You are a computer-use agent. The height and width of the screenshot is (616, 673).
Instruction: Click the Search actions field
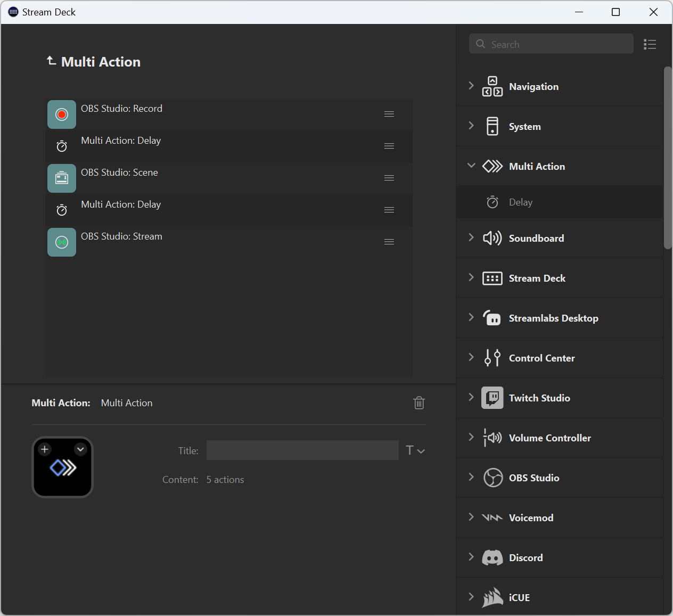pyautogui.click(x=551, y=44)
